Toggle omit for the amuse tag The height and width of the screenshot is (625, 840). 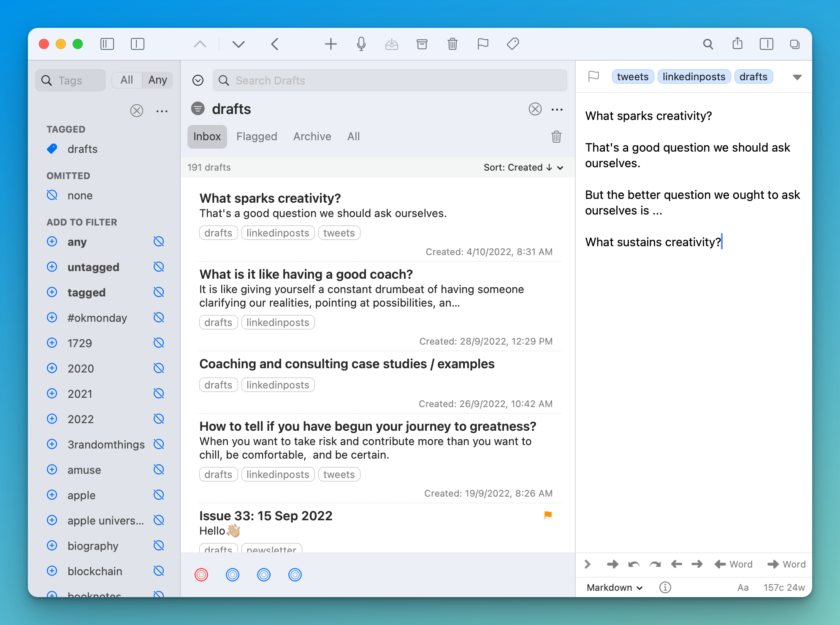click(159, 470)
